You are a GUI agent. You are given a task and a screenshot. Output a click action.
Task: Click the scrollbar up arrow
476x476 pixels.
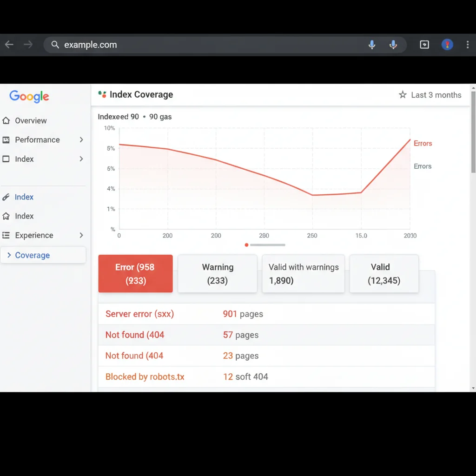pos(473,88)
